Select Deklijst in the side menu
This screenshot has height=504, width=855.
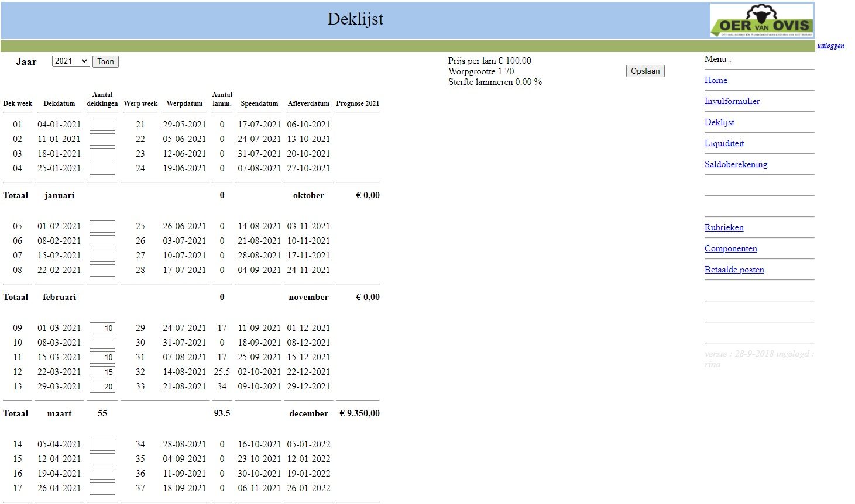[719, 122]
